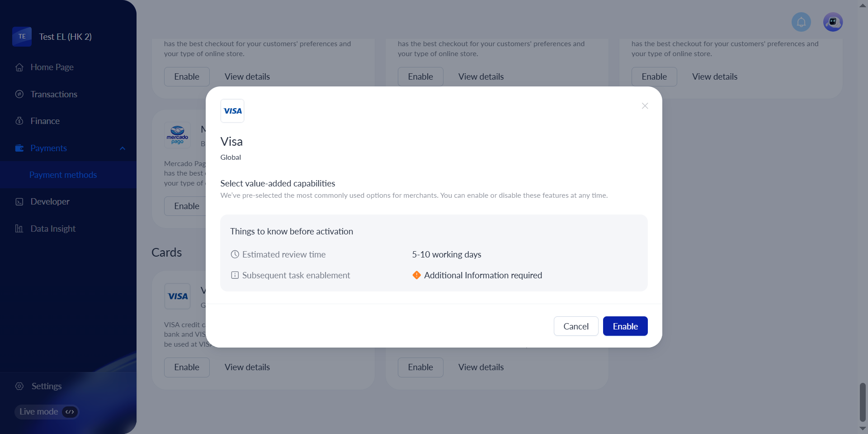Open the user avatar profile icon
Image resolution: width=868 pixels, height=434 pixels.
[x=833, y=22]
